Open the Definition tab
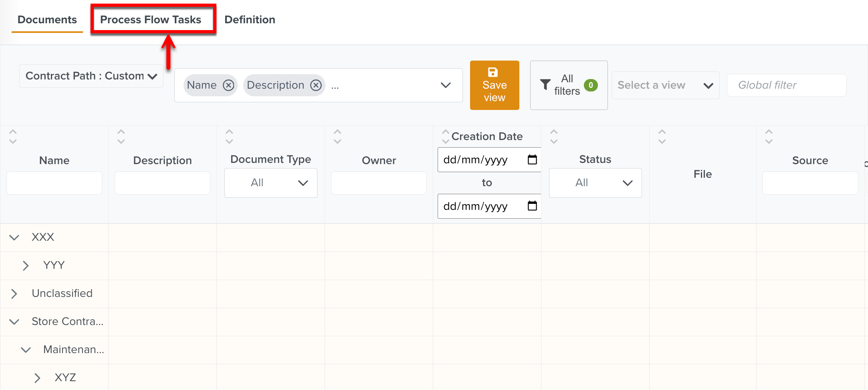The height and width of the screenshot is (390, 868). (x=250, y=19)
